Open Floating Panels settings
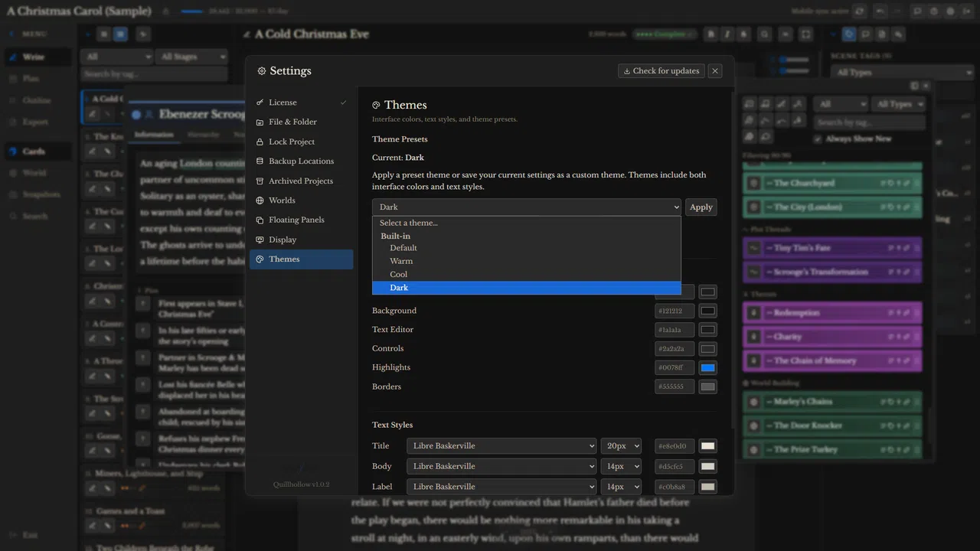The height and width of the screenshot is (551, 980). tap(301, 220)
